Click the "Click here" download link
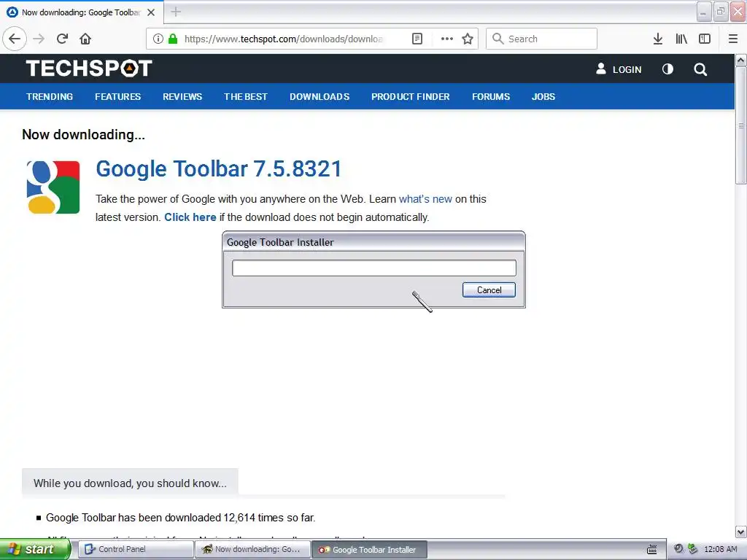This screenshot has width=747, height=560. click(190, 217)
